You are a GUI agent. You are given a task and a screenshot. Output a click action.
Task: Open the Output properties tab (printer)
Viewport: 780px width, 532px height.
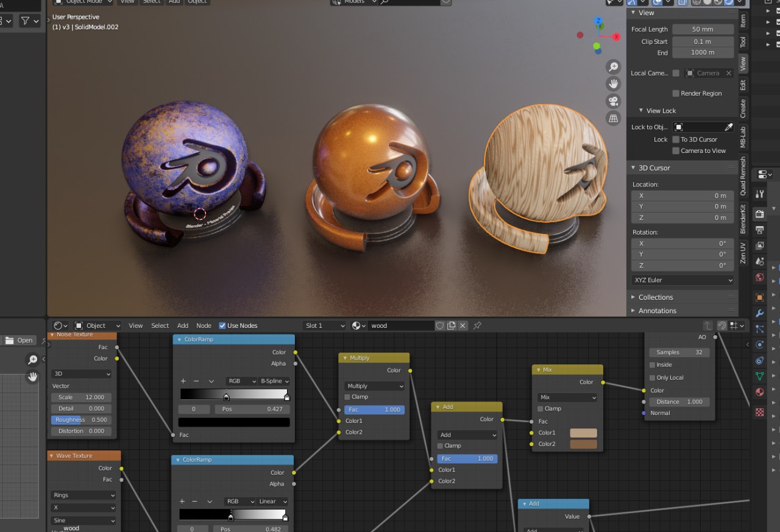coord(759,230)
